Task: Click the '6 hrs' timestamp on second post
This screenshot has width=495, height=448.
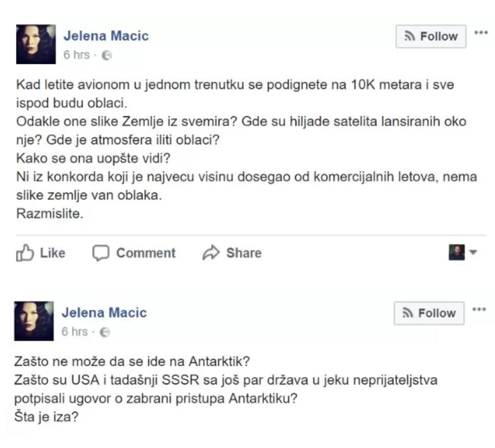Action: [74, 332]
